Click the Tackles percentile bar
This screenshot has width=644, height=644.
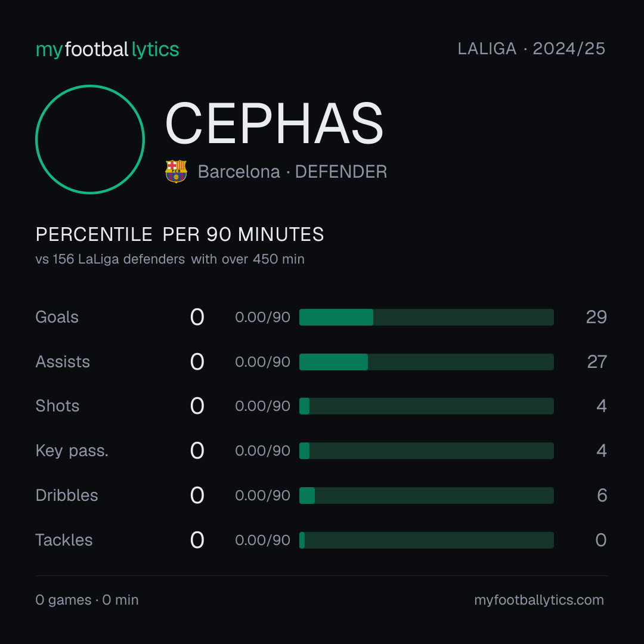[426, 540]
